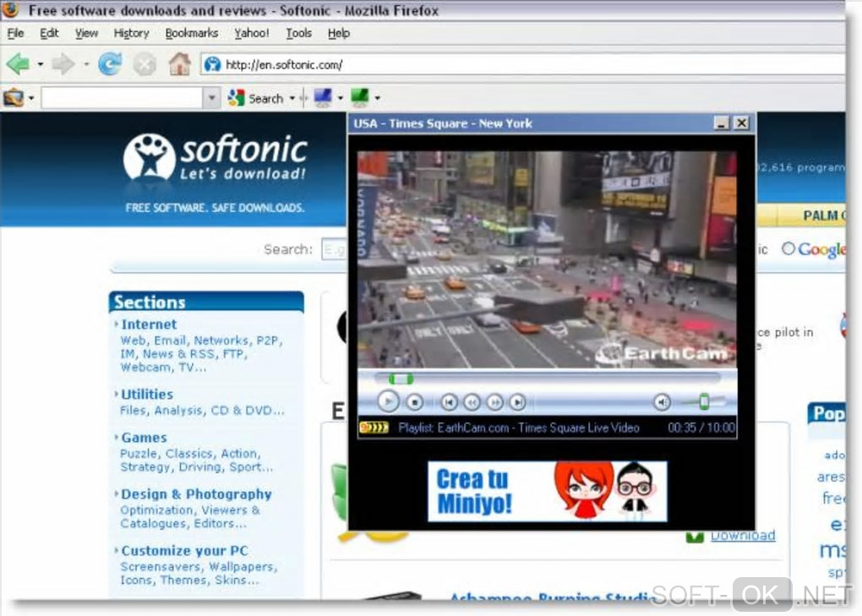Open the Games section link
The width and height of the screenshot is (862, 616).
pos(144,438)
